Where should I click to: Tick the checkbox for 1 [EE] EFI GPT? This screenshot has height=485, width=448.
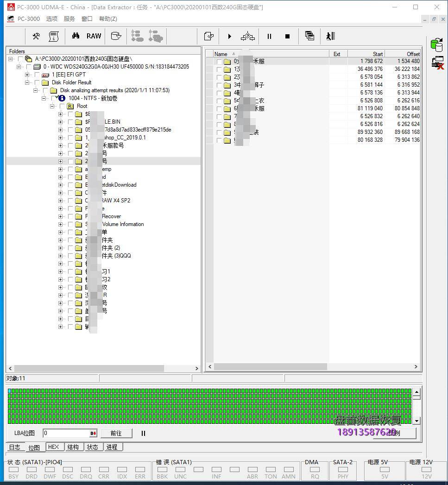tap(37, 75)
